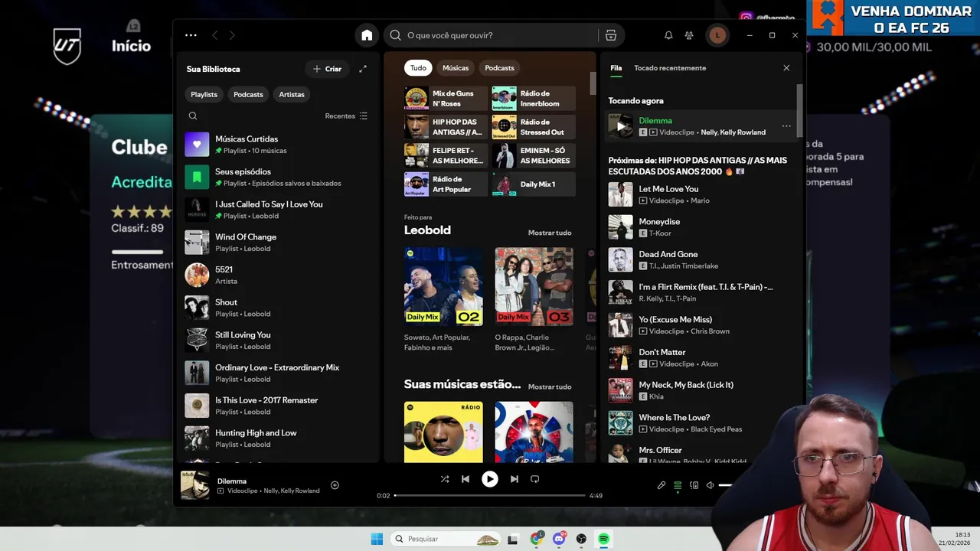This screenshot has width=980, height=551.
Task: Play Dilemma from the Tocando agora cover
Action: [621, 126]
